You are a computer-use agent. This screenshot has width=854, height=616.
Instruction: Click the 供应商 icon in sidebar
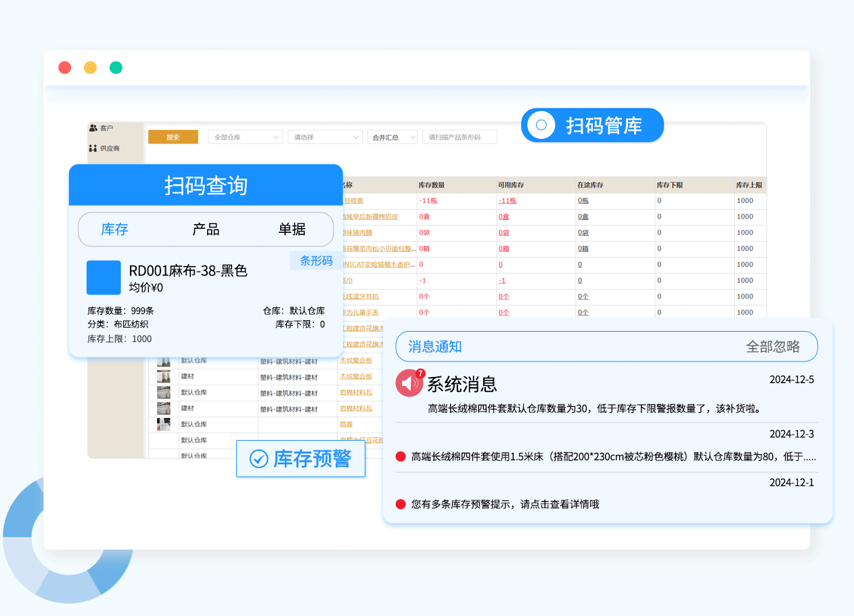coord(93,148)
